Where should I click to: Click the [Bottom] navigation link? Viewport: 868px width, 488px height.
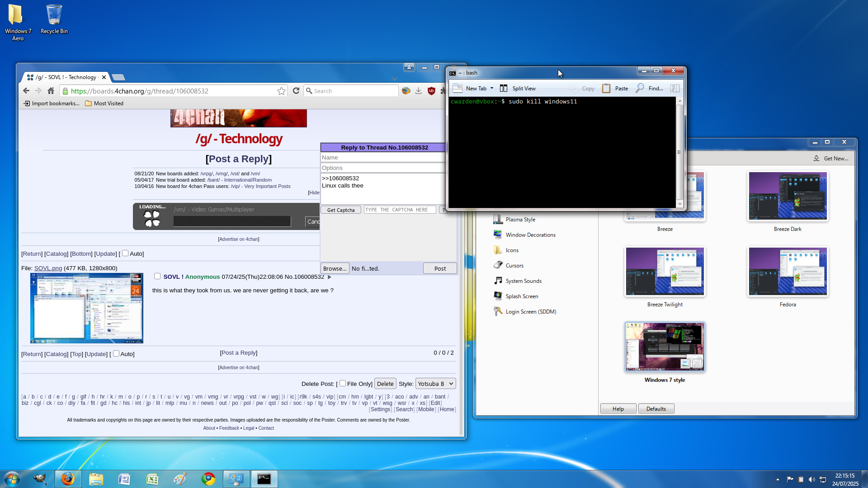click(81, 254)
